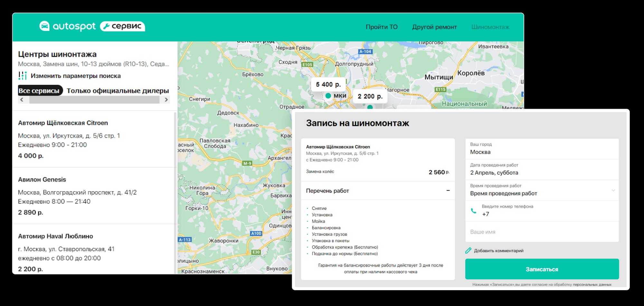Click the autospot car logo icon

pos(44,26)
